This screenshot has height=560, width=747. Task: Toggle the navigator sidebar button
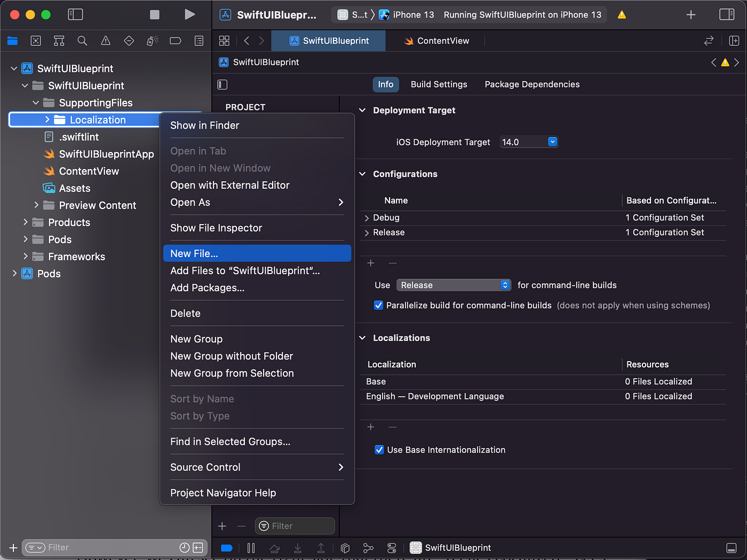[75, 14]
